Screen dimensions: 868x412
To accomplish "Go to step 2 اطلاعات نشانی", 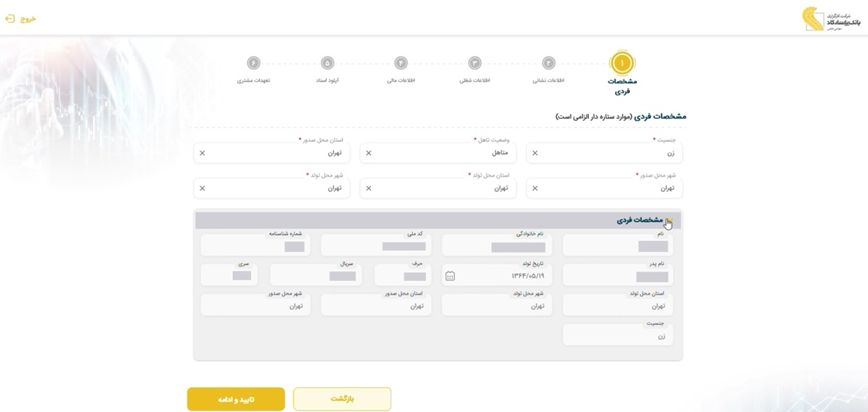I will [x=549, y=63].
